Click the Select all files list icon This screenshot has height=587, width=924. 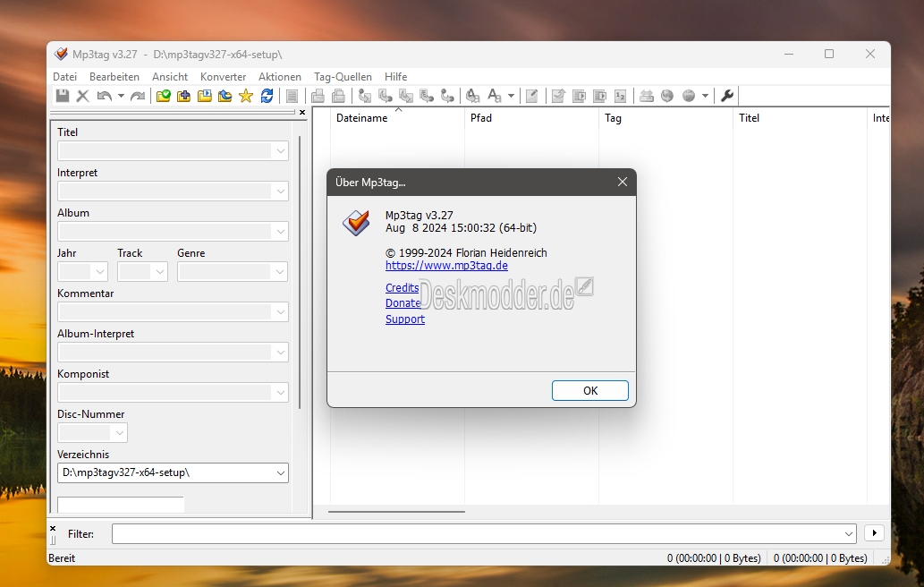point(292,96)
